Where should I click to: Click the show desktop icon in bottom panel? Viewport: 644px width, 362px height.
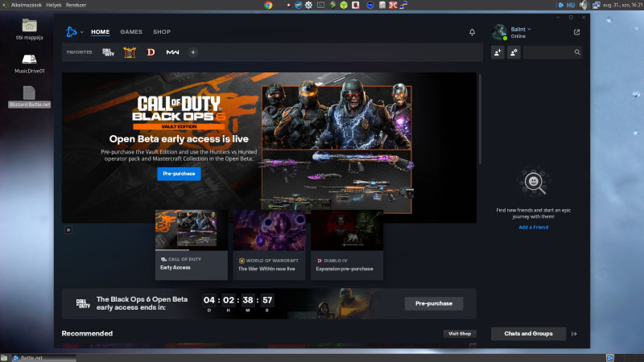pos(4,358)
